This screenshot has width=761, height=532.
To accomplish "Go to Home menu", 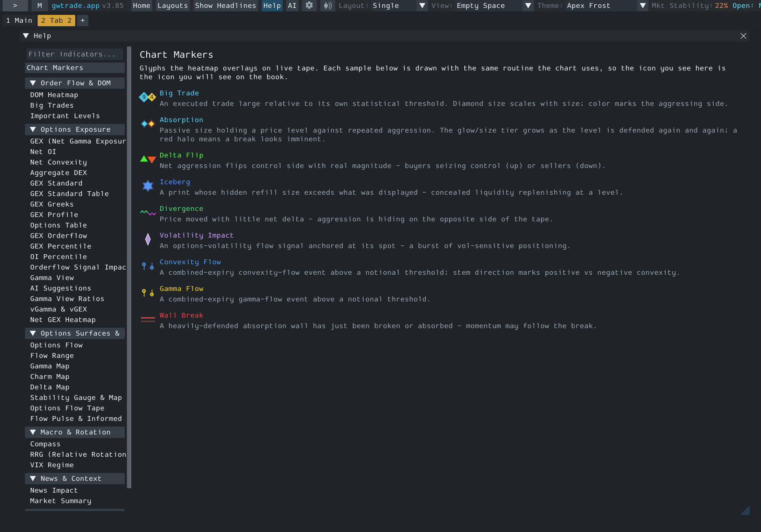I will tap(142, 6).
